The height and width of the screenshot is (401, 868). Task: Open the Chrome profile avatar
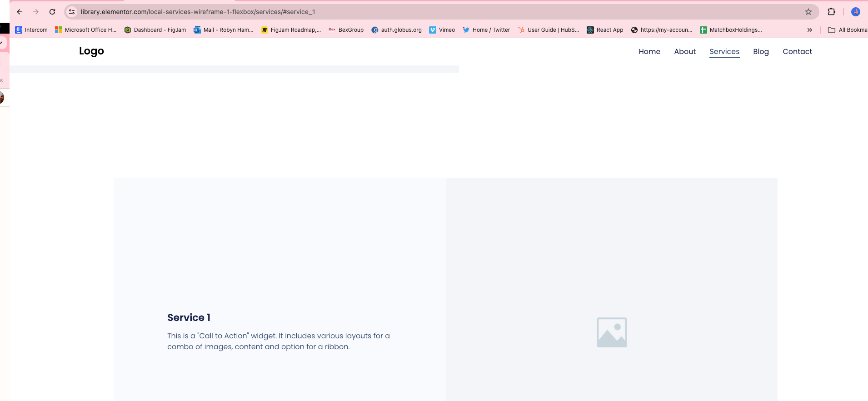(855, 12)
